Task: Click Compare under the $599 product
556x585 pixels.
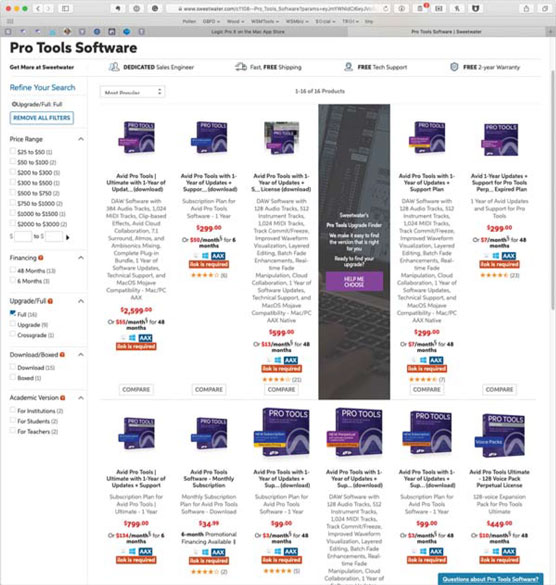Action: [x=281, y=389]
